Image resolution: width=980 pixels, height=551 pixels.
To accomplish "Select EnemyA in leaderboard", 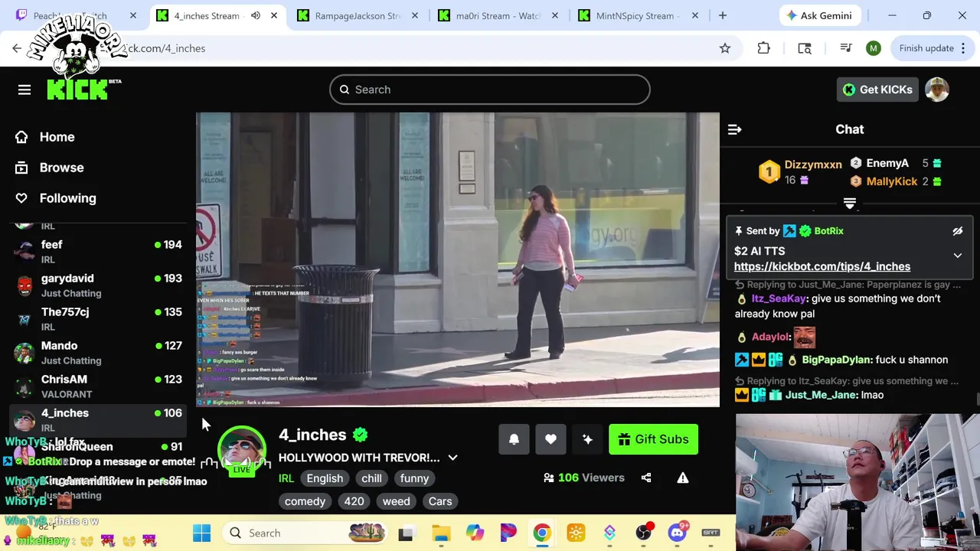I will pyautogui.click(x=887, y=163).
